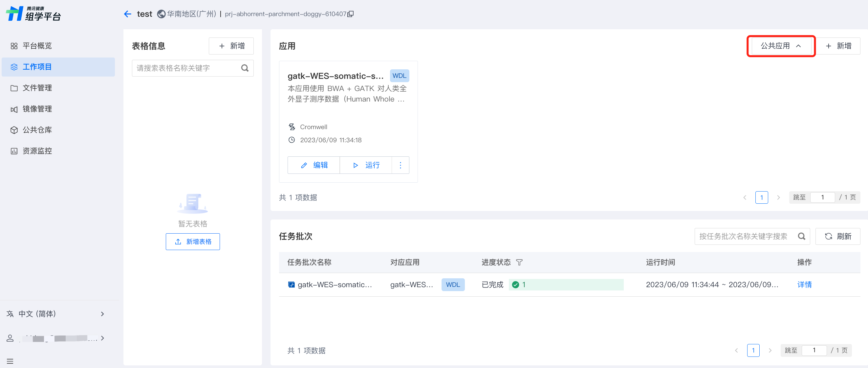Expand the 公共应用 dropdown
The width and height of the screenshot is (868, 368).
780,46
